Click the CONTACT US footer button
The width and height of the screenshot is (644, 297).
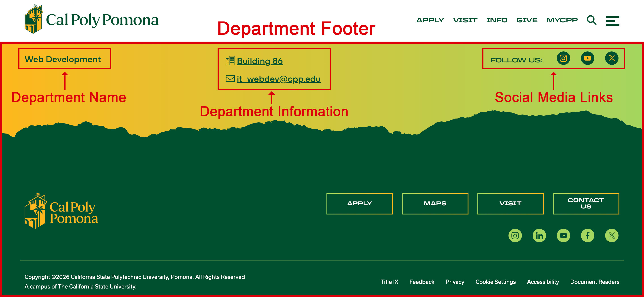pos(586,204)
